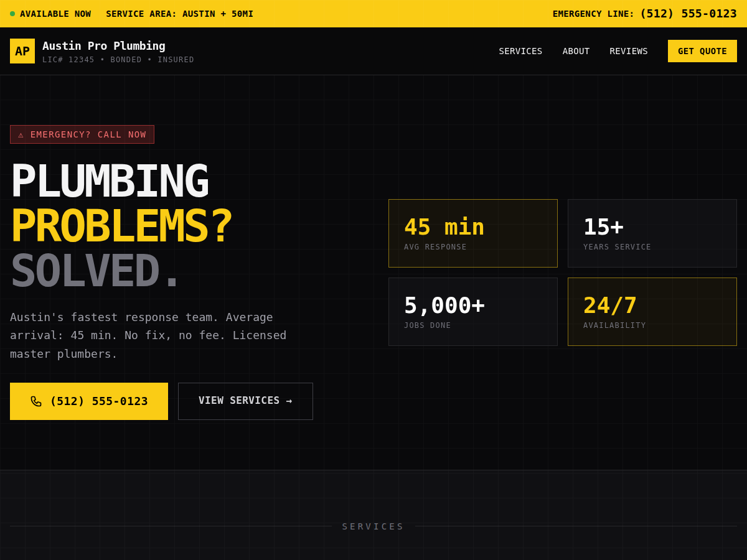Select the 5,000+ jobs done card
This screenshot has width=747, height=560.
(x=473, y=312)
